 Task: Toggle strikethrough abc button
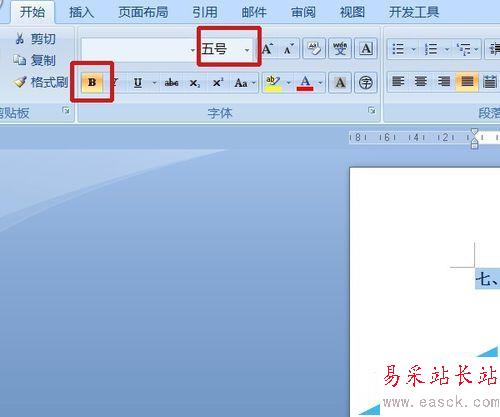coord(171,82)
